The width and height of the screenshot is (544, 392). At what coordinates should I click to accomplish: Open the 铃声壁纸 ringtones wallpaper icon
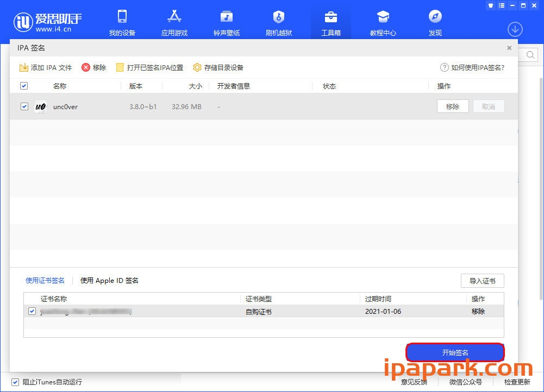(x=226, y=21)
